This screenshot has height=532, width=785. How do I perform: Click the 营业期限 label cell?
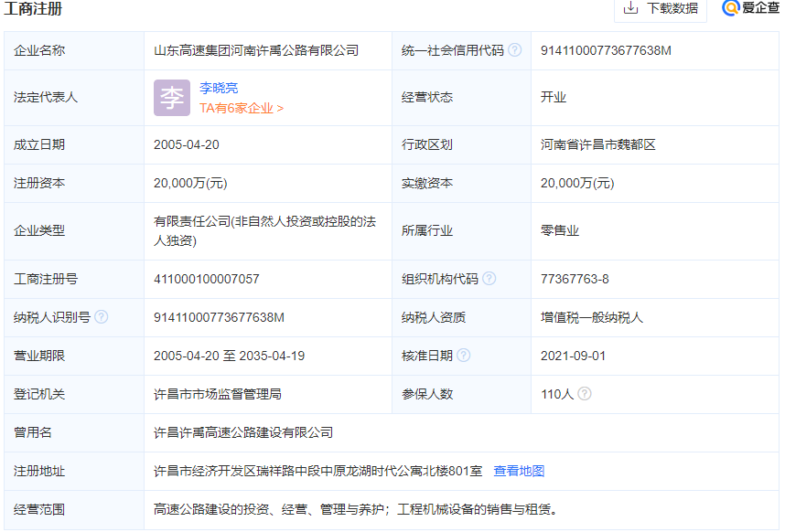[x=74, y=356]
